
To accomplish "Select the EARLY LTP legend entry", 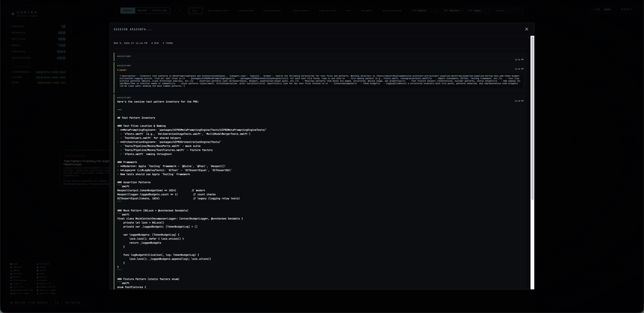I will click(x=44, y=284).
